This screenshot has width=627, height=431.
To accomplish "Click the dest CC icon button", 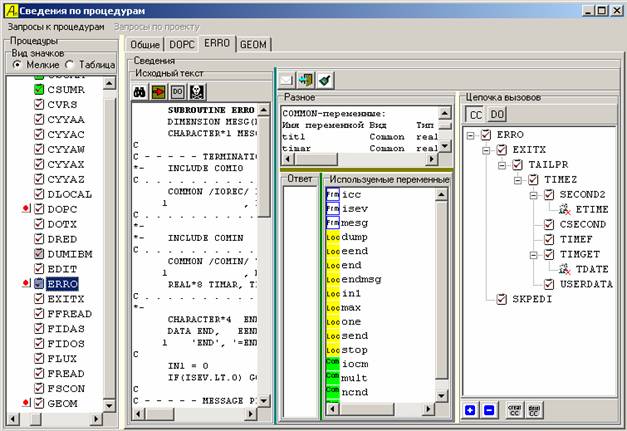I will [x=534, y=410].
